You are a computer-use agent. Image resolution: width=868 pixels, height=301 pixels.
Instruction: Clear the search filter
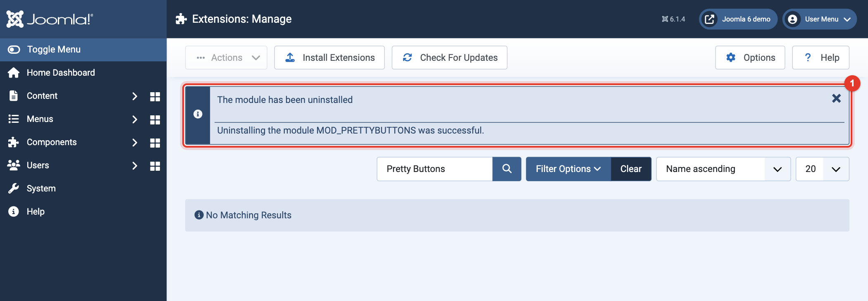click(x=631, y=169)
